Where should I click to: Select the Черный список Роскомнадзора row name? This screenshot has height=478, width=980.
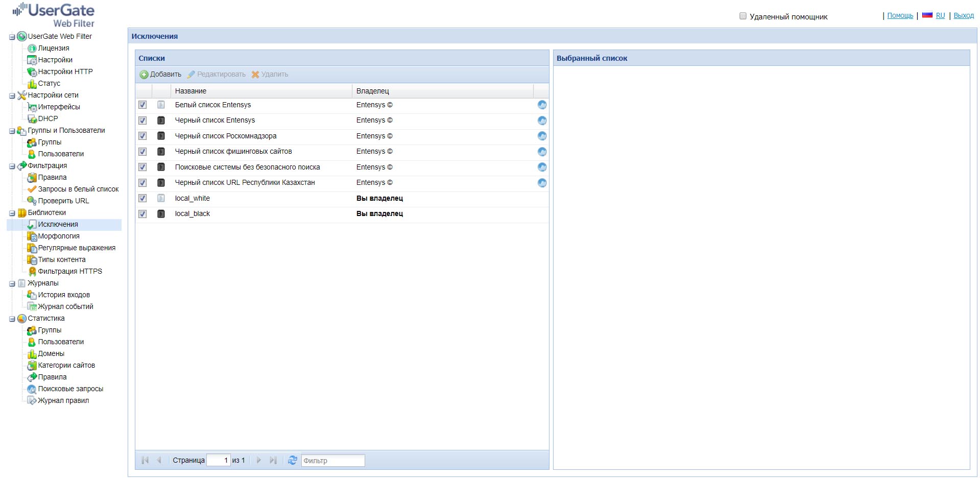click(x=226, y=136)
